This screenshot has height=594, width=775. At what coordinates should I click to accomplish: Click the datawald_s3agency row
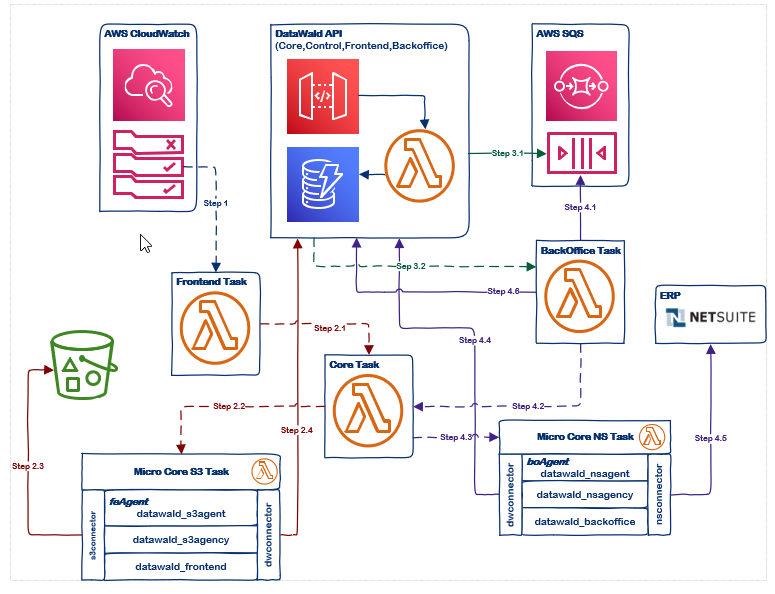pyautogui.click(x=181, y=540)
